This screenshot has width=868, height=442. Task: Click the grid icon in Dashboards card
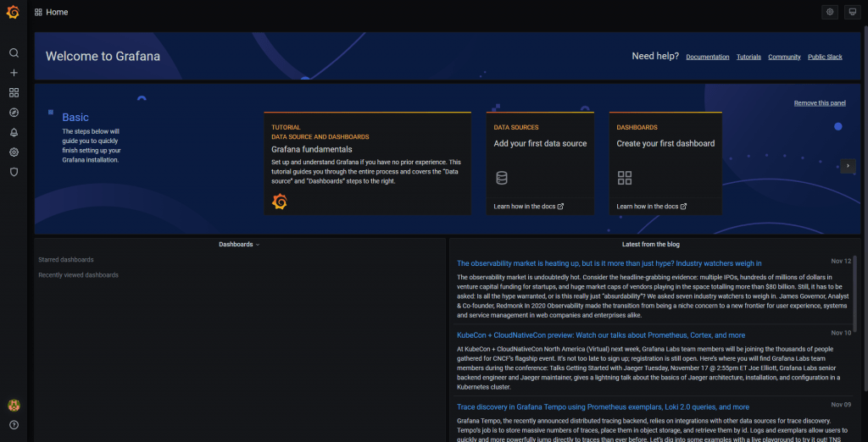[625, 178]
